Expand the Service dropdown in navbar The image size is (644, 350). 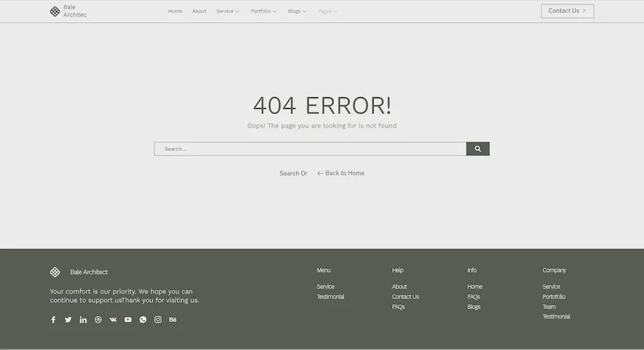click(228, 11)
